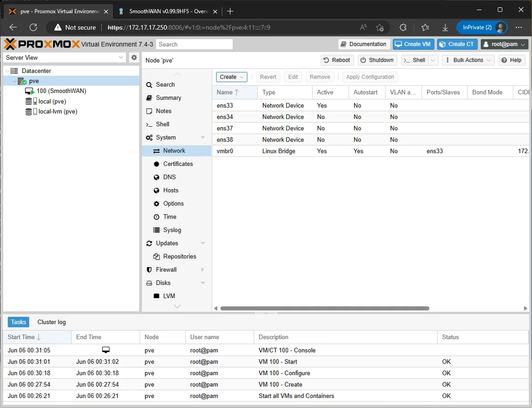This screenshot has height=408, width=532.
Task: Open the Notes section
Action: click(x=177, y=111)
